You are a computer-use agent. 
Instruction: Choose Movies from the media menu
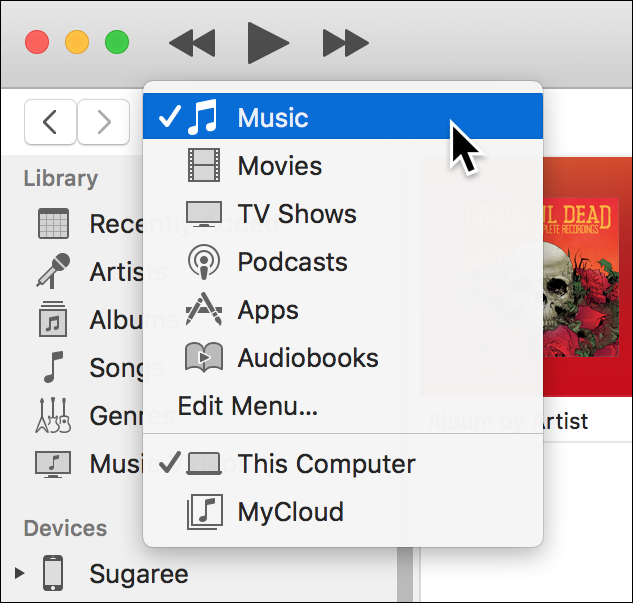(343, 165)
